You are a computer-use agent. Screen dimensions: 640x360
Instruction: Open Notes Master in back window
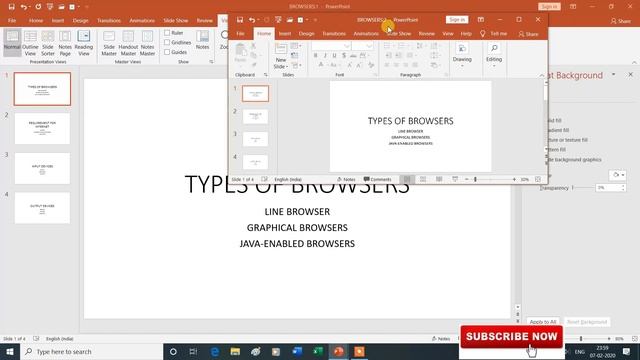pos(147,43)
